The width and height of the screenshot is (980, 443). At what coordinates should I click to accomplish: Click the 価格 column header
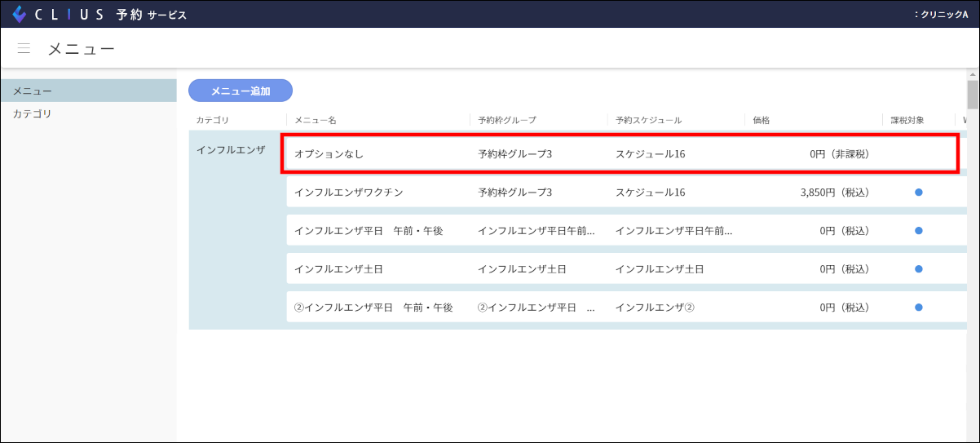tap(761, 120)
